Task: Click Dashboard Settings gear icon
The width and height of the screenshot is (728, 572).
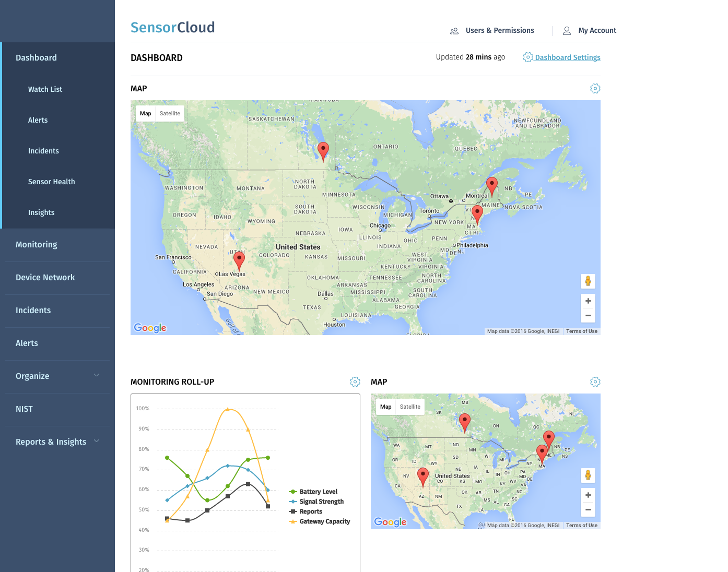Action: pos(528,57)
